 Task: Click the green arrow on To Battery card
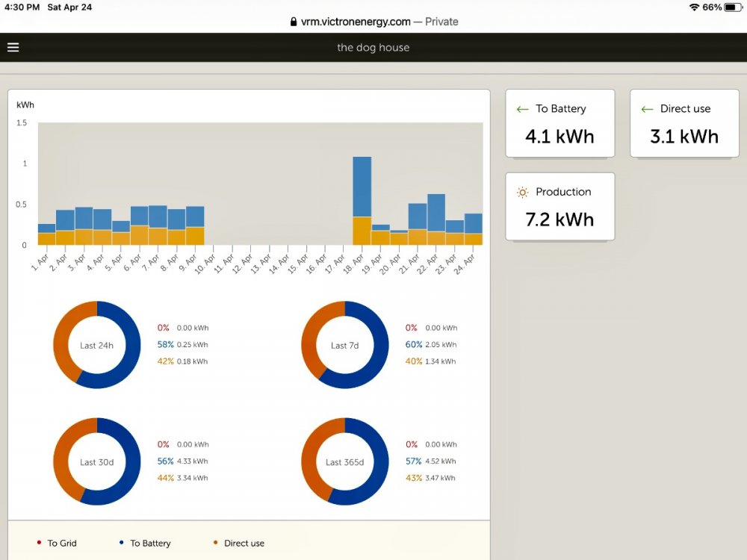pos(523,109)
